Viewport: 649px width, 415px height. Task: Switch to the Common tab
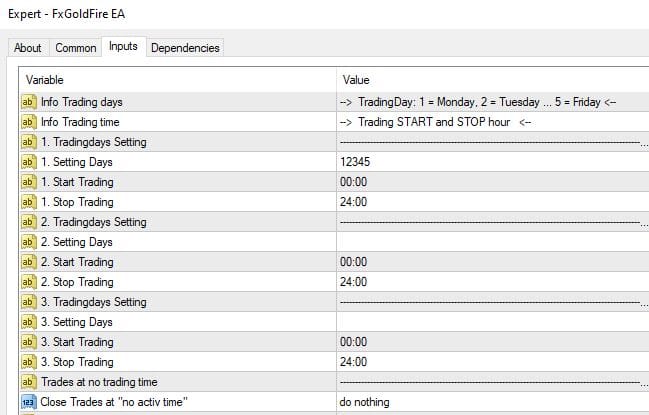pos(76,47)
